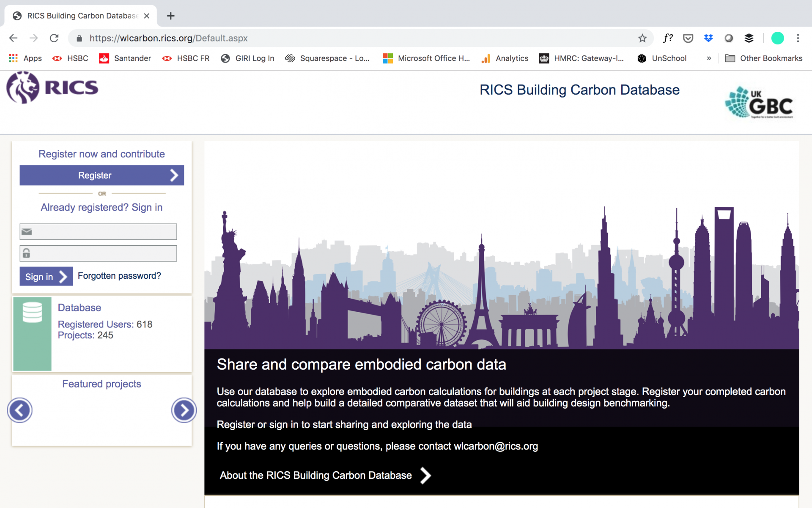Image resolution: width=812 pixels, height=508 pixels.
Task: Click the RICS lion logo
Action: (x=23, y=88)
